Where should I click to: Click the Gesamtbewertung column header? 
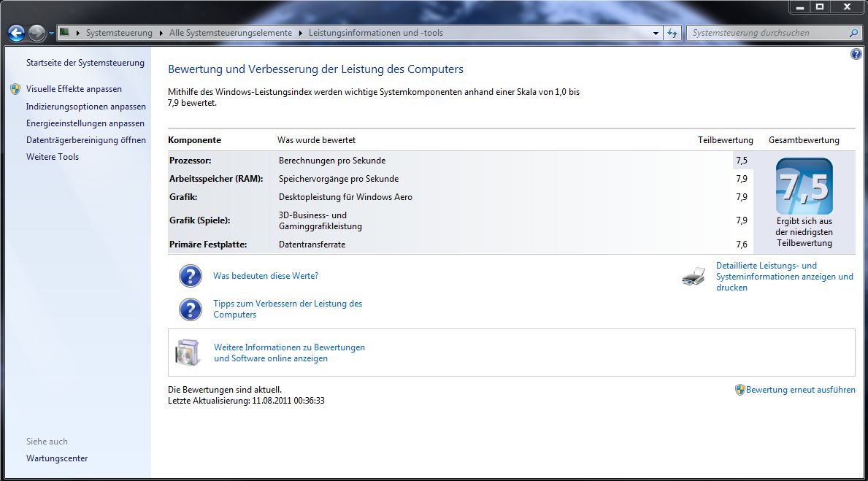[x=804, y=140]
